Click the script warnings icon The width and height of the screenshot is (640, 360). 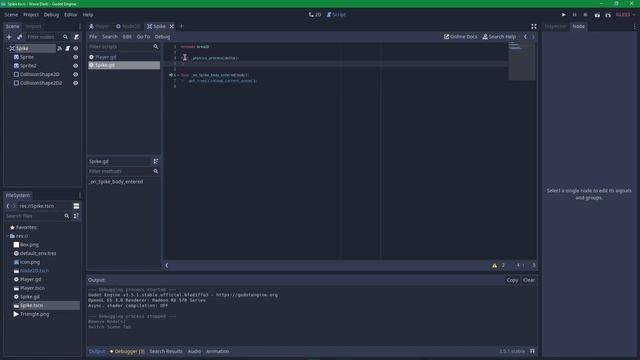pos(494,265)
